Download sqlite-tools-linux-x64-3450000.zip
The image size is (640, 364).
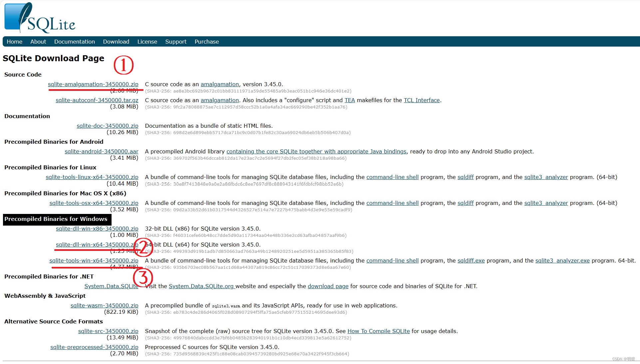(x=92, y=177)
